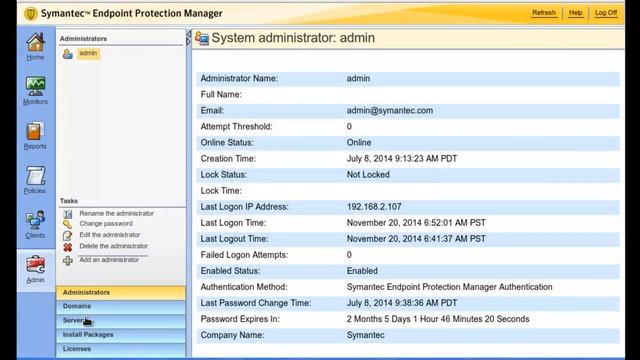Click Last Password Change Time value
This screenshot has width=640, height=360.
(x=402, y=303)
